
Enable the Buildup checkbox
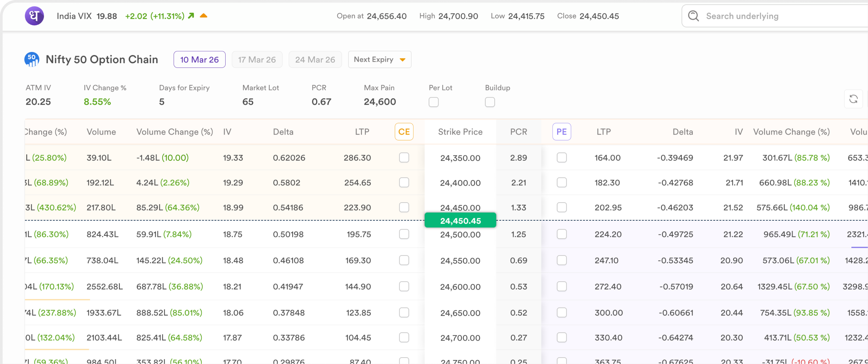490,102
